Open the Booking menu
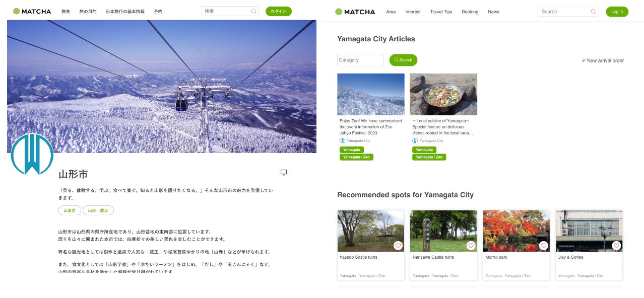The width and height of the screenshot is (644, 298). (470, 12)
